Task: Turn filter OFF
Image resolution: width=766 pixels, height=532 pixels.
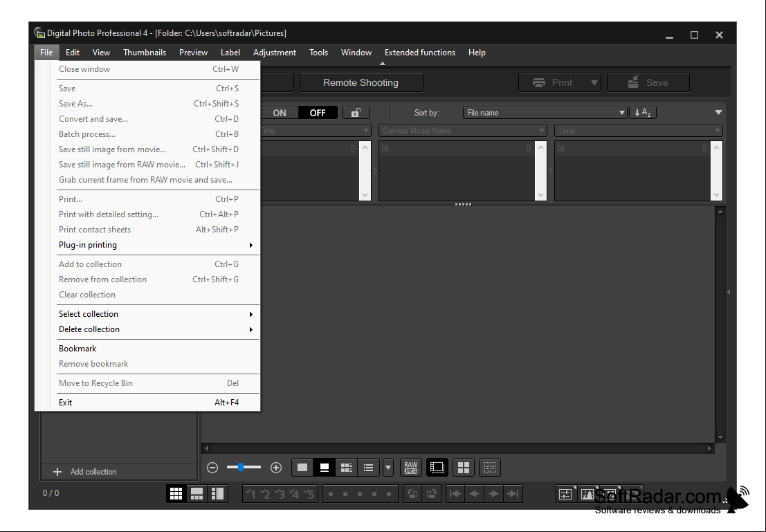Action: pos(318,113)
